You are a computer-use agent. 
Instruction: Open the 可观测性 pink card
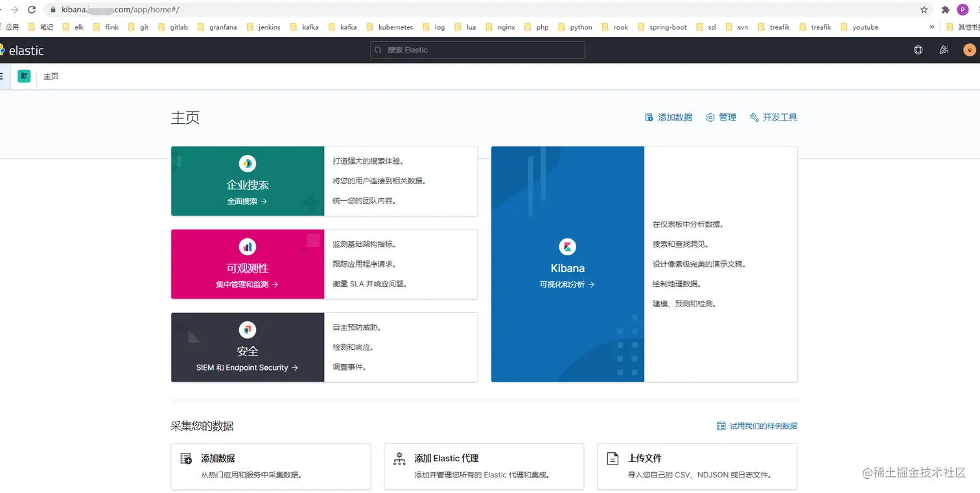(x=248, y=264)
